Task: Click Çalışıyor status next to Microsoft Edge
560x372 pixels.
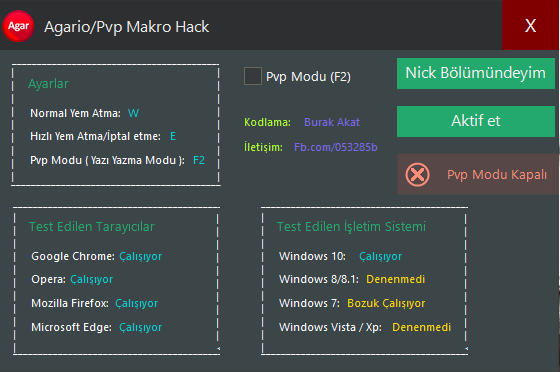Action: tap(140, 327)
